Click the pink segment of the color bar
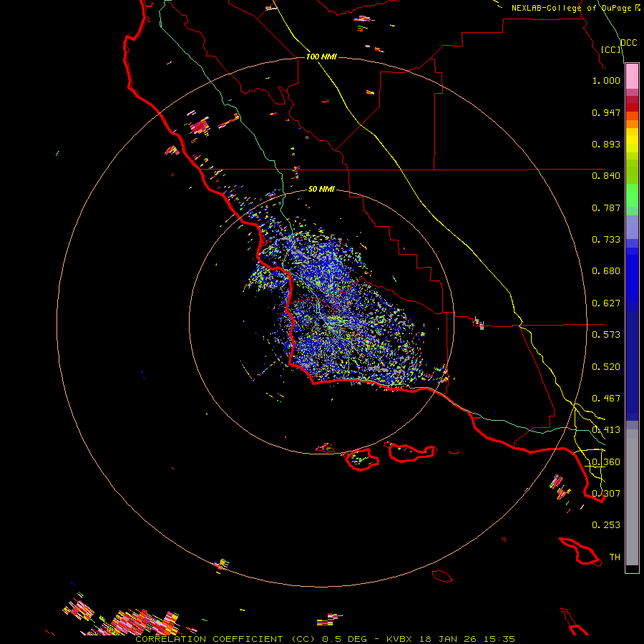 [x=632, y=77]
